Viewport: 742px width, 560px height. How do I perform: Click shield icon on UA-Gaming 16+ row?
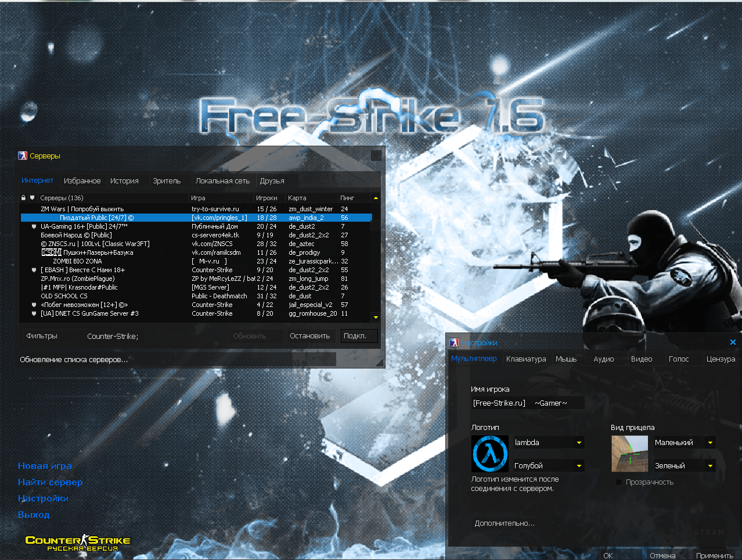(x=34, y=226)
